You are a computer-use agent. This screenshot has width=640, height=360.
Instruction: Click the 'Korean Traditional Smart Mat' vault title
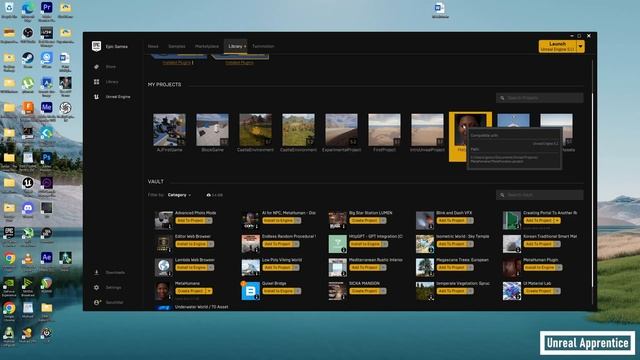550,236
